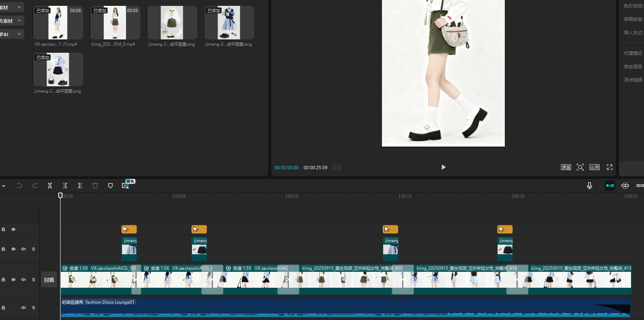Open the pointer mode dropdown chevron
Viewport: 644px width, 320px height.
click(3, 186)
